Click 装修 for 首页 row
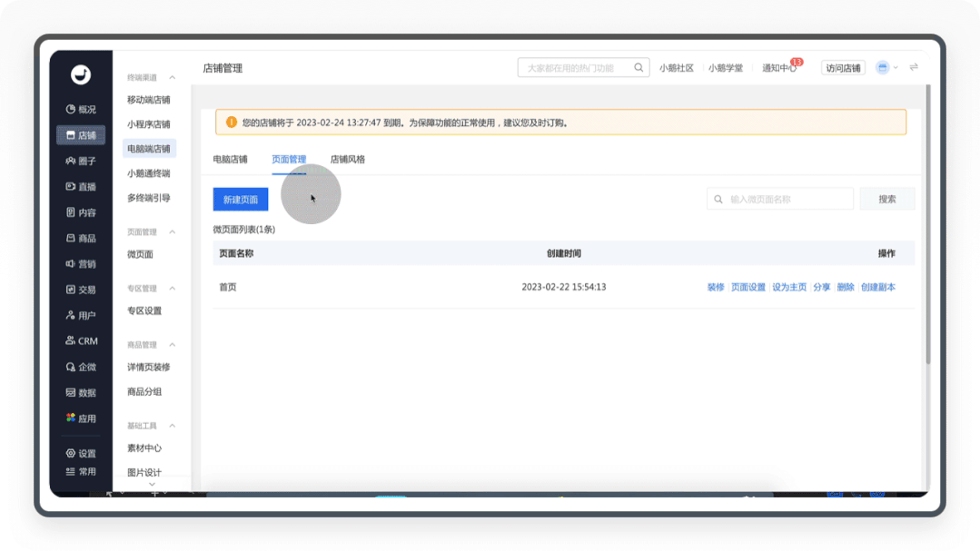Image resolution: width=980 pixels, height=551 pixels. point(716,287)
